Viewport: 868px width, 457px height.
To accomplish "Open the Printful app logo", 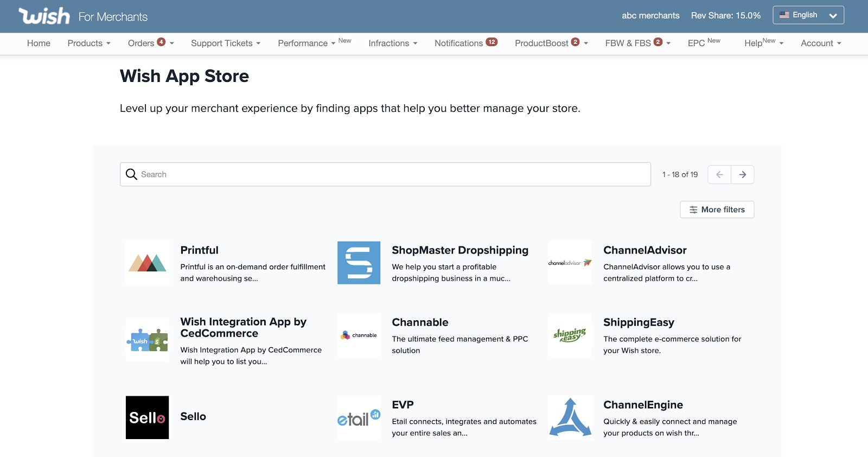I will point(147,263).
